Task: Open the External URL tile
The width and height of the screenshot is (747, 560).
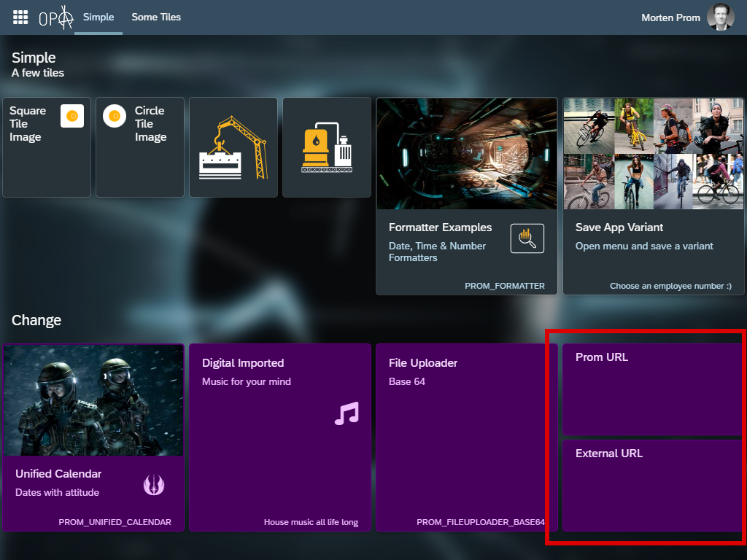Action: [x=652, y=486]
